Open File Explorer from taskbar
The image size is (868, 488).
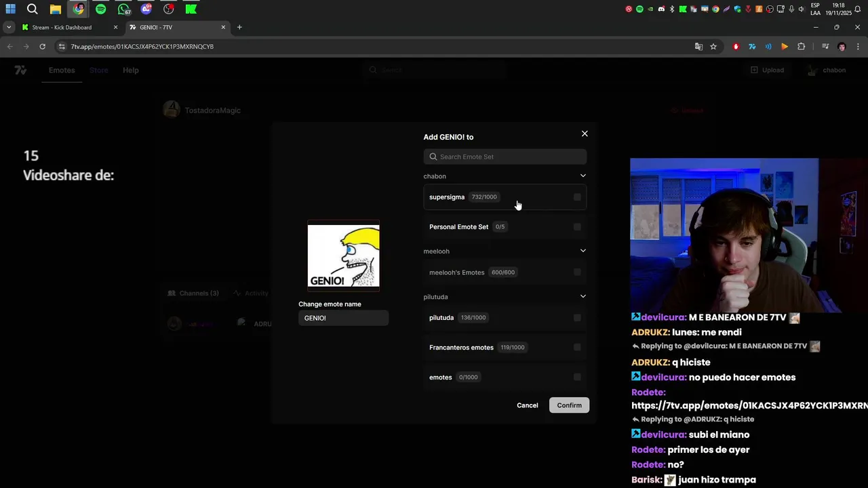coord(56,9)
